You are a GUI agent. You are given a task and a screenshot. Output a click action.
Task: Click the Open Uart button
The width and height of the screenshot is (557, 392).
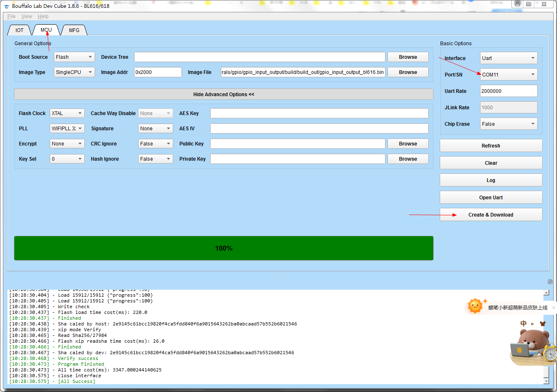491,198
